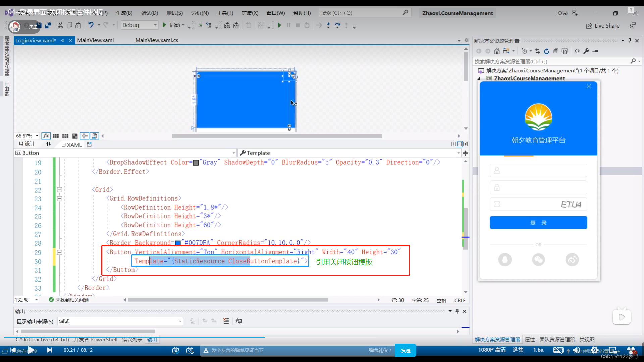The height and width of the screenshot is (362, 644).
Task: Click the 登 录 button in login preview
Action: 538,223
